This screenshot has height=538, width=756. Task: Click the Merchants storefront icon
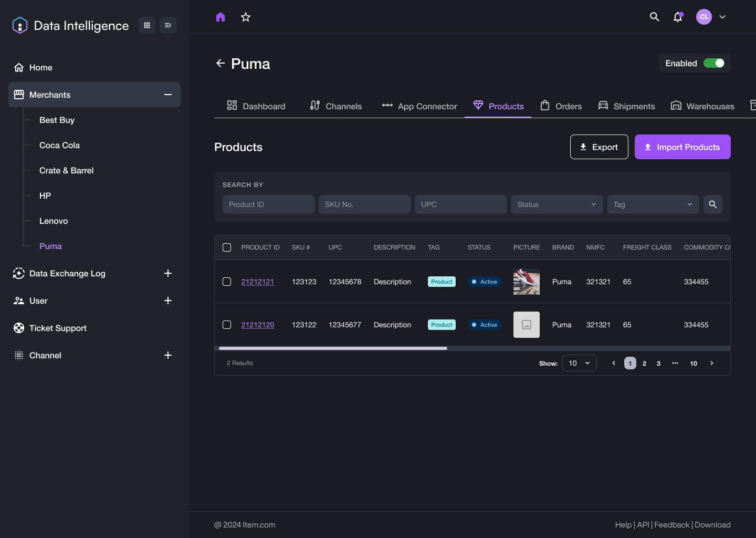(19, 95)
